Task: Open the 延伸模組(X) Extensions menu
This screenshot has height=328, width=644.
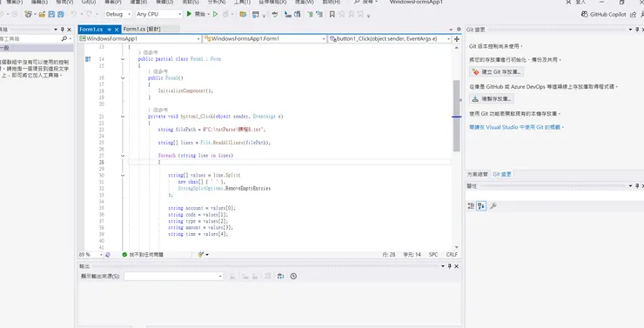Action: [x=272, y=2]
